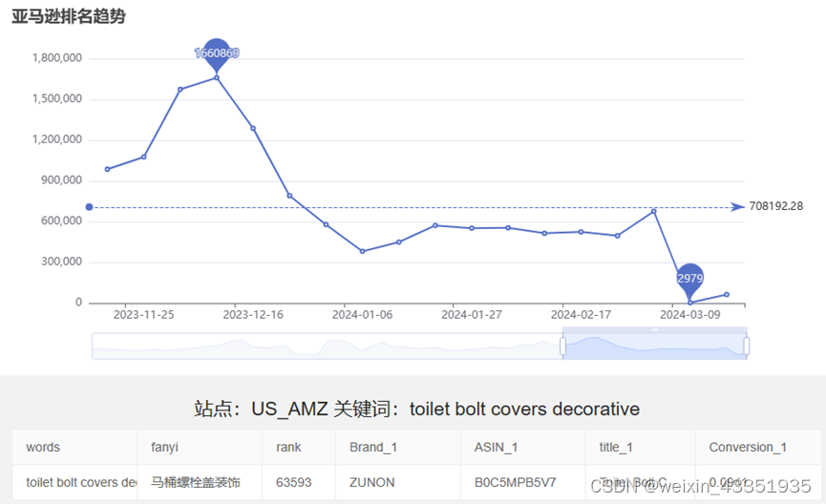Click the y-axis label 600,000

(x=62, y=220)
